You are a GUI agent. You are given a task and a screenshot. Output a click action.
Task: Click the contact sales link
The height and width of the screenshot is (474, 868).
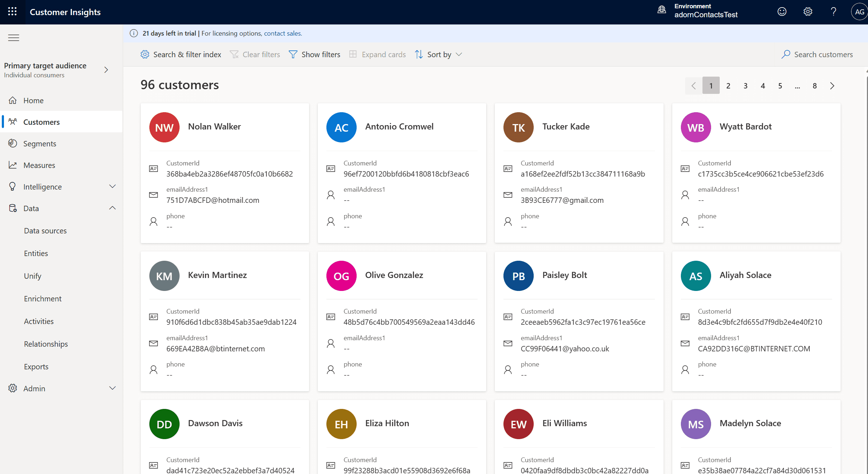coord(282,33)
